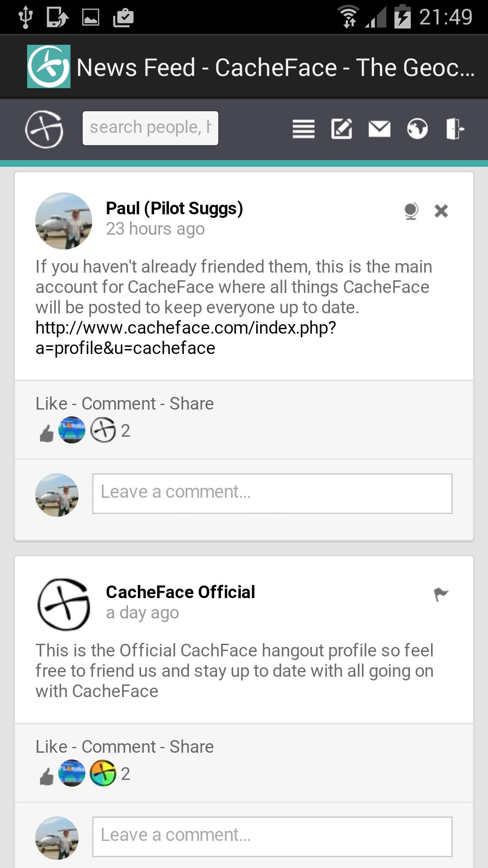Dismiss Paul's post with the X icon

click(x=441, y=211)
